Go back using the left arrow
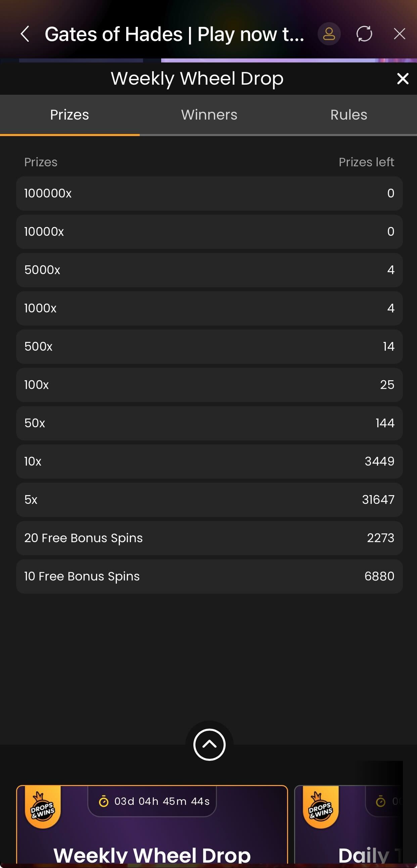417x868 pixels. 25,34
